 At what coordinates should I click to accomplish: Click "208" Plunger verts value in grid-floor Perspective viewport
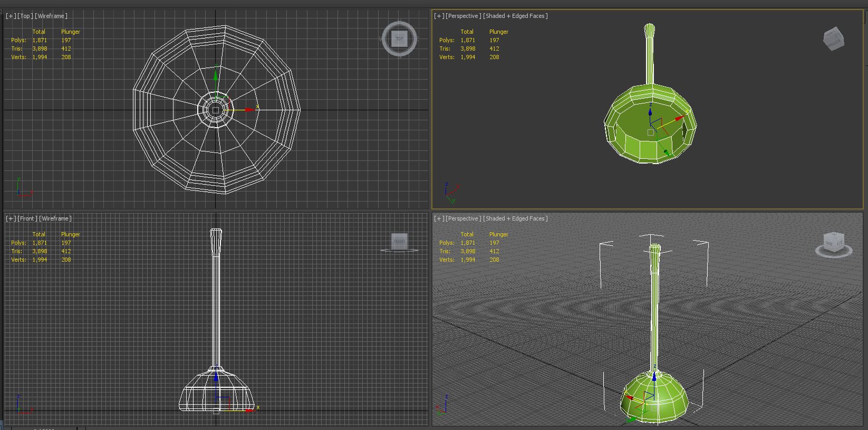[494, 260]
